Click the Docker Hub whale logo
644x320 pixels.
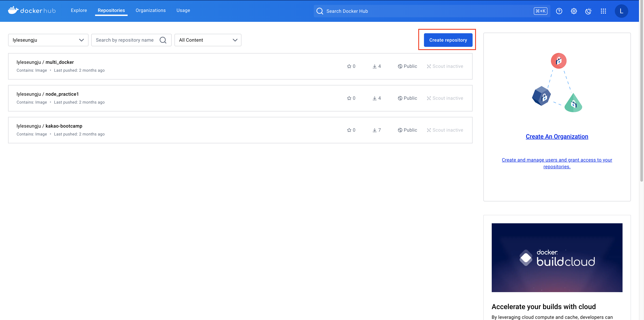pos(13,11)
